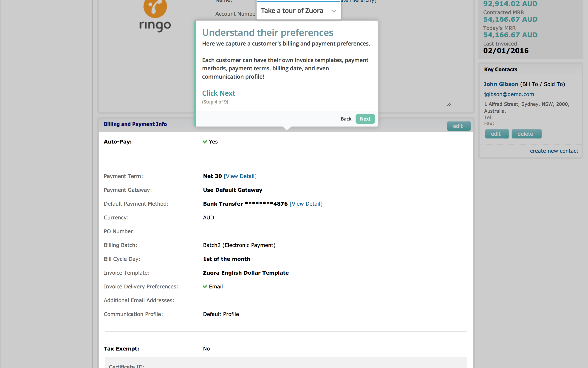Click the 'Click Next' tour instruction text
The image size is (588, 368).
(218, 93)
